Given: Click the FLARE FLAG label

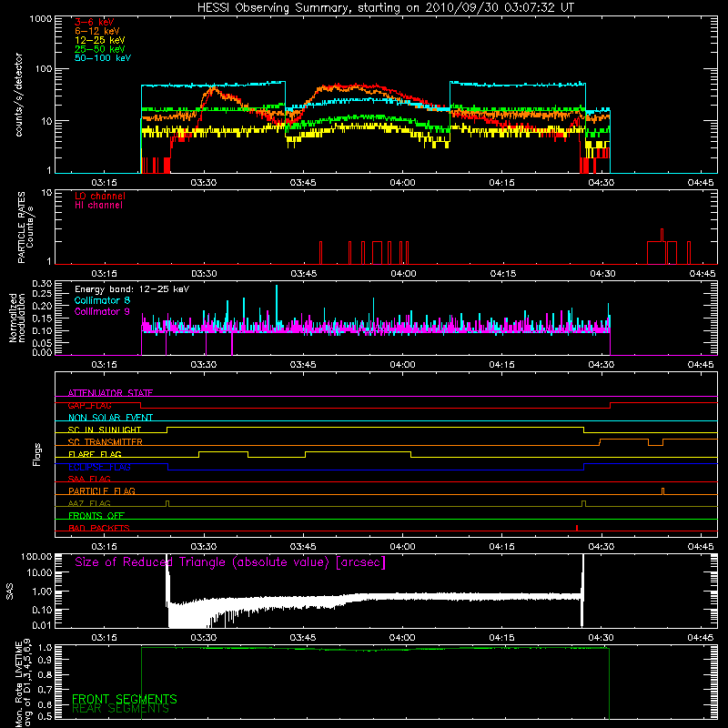Looking at the screenshot, I should (x=95, y=454).
